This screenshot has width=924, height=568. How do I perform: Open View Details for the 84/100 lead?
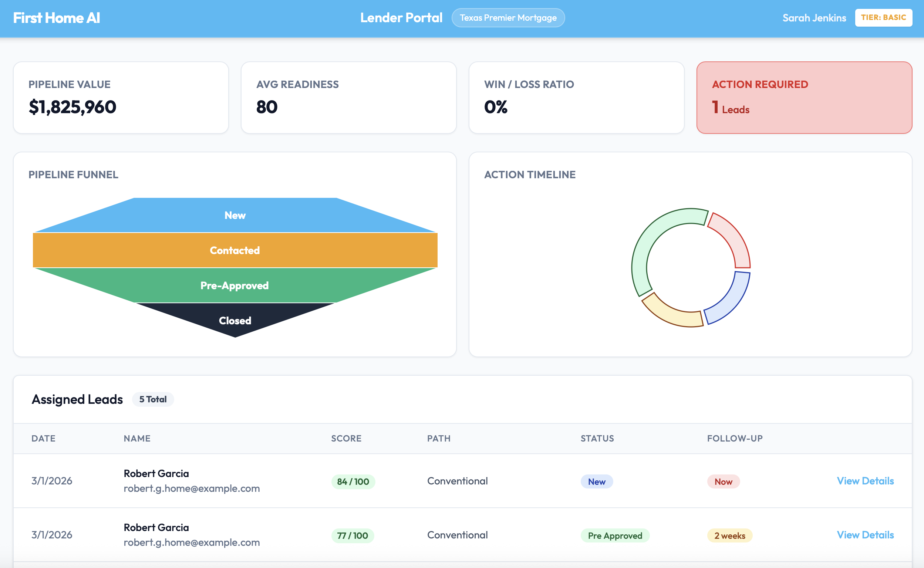click(x=865, y=481)
